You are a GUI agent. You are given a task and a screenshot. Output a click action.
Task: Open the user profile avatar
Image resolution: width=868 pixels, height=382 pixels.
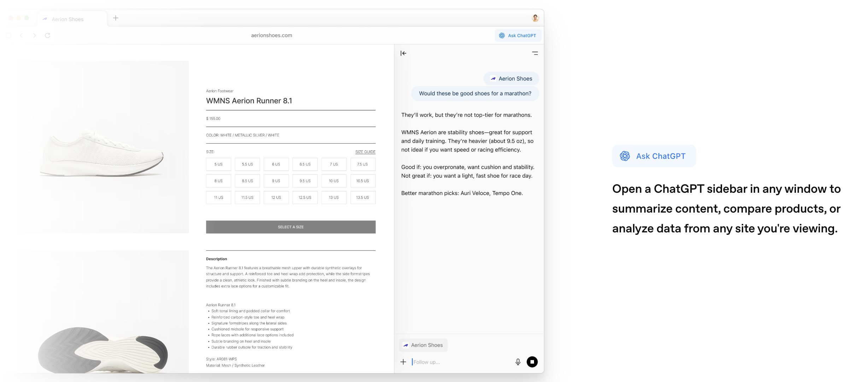click(x=535, y=18)
